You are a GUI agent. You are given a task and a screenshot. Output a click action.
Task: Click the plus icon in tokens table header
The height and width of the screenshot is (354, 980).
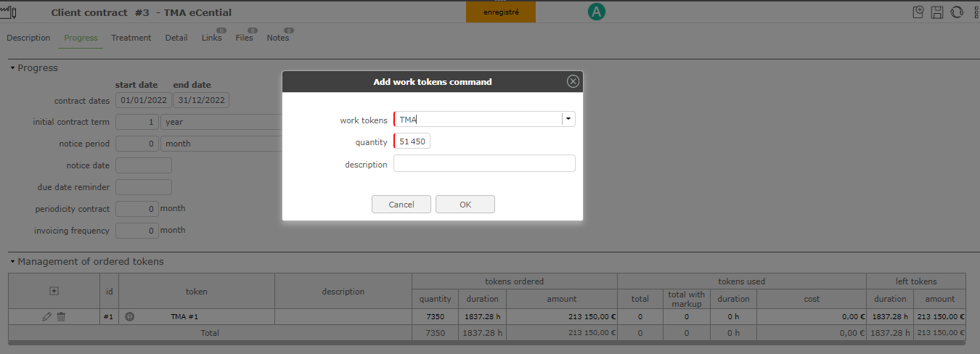(54, 291)
